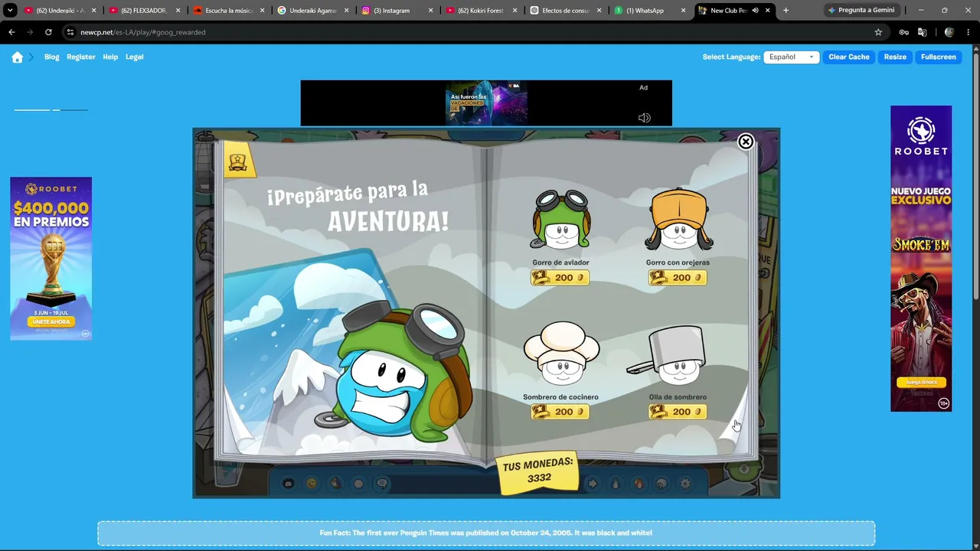Click the Smoke'Em Roobet ad on the right
The height and width of the screenshot is (551, 980).
pyautogui.click(x=921, y=259)
